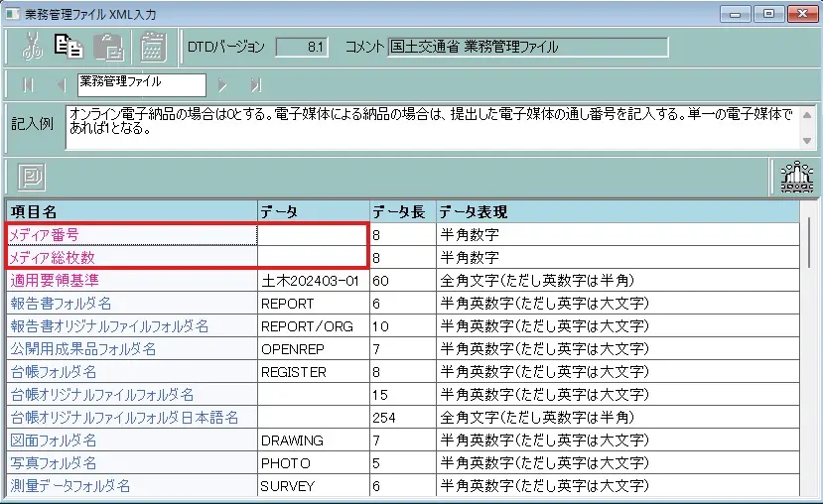
Task: Click the 業務管理ファイル record name field
Action: 141,83
